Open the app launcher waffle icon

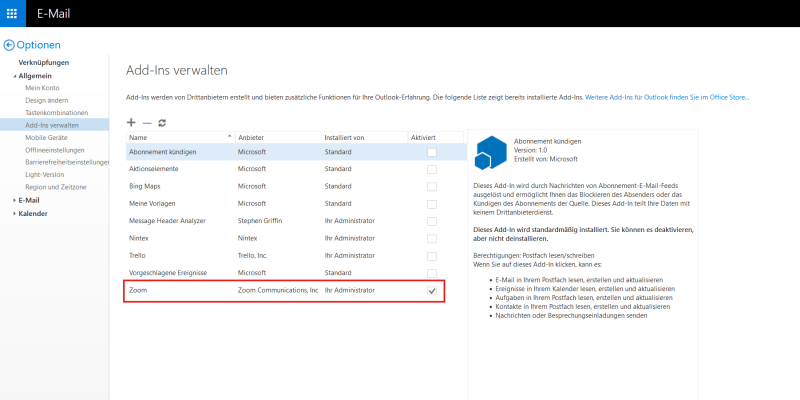click(x=14, y=14)
